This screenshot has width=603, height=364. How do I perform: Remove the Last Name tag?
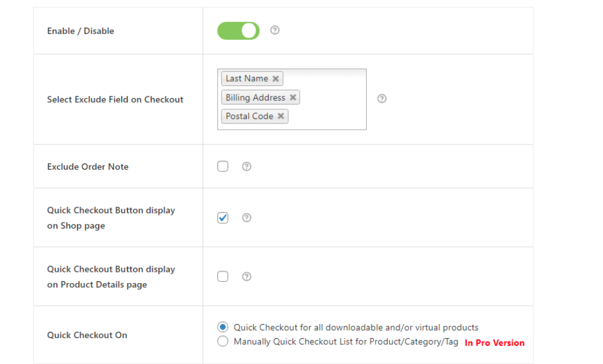point(276,79)
